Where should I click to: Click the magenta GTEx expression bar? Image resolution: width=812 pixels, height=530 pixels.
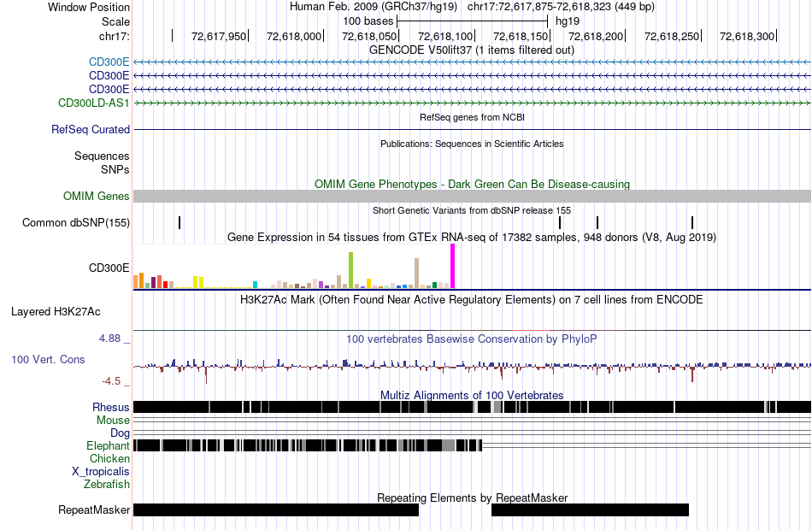pos(453,267)
